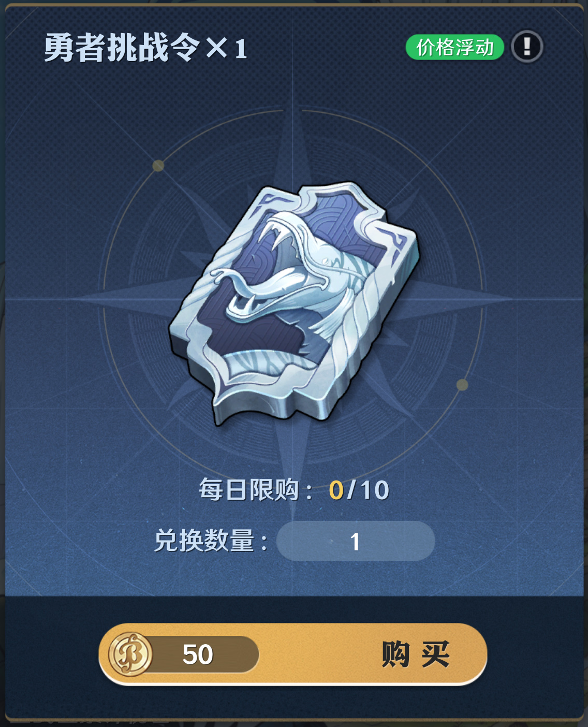Viewport: 588px width, 727px height.
Task: Click the 10 daily limit number
Action: coord(375,490)
